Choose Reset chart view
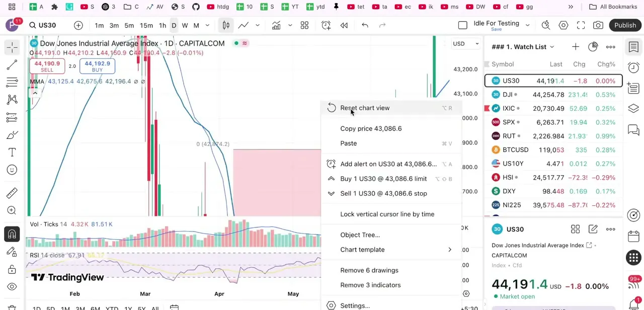Viewport: 644px width, 310px height. pyautogui.click(x=391, y=108)
